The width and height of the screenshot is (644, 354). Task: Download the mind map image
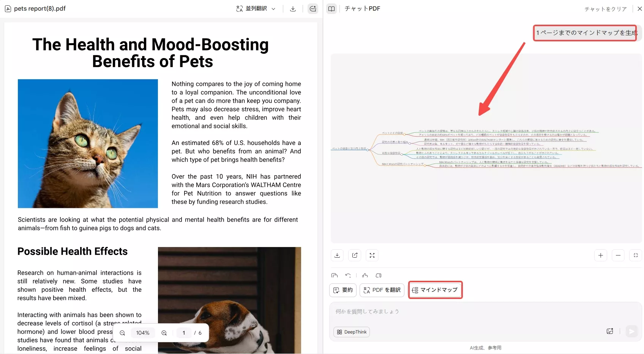(x=337, y=255)
